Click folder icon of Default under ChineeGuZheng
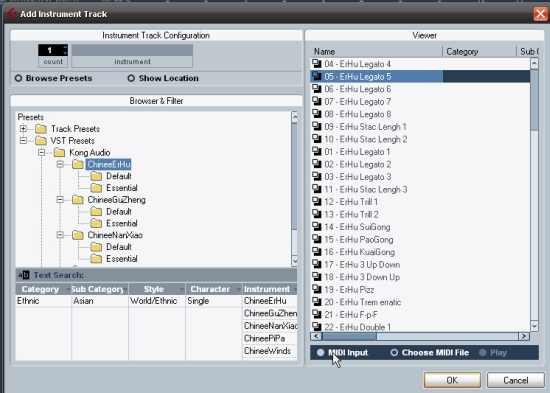This screenshot has height=393, width=550. (96, 212)
